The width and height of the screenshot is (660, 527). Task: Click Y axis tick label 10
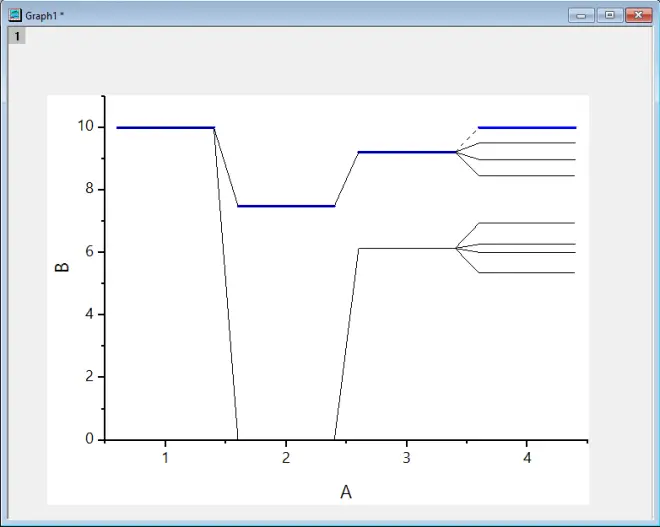pos(85,125)
